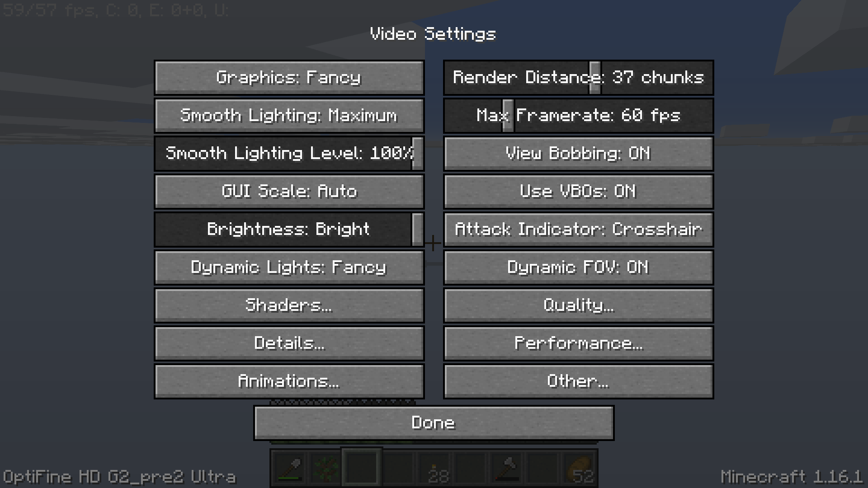Toggle Dynamic FOV setting

[x=579, y=267]
